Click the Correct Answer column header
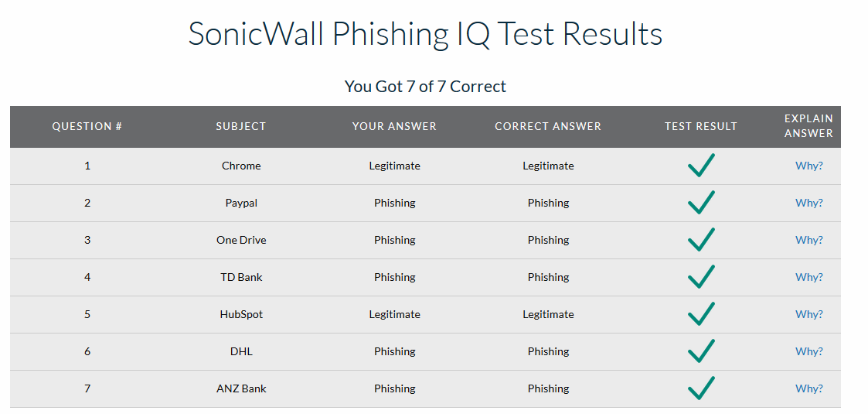This screenshot has height=414, width=868. tap(548, 126)
